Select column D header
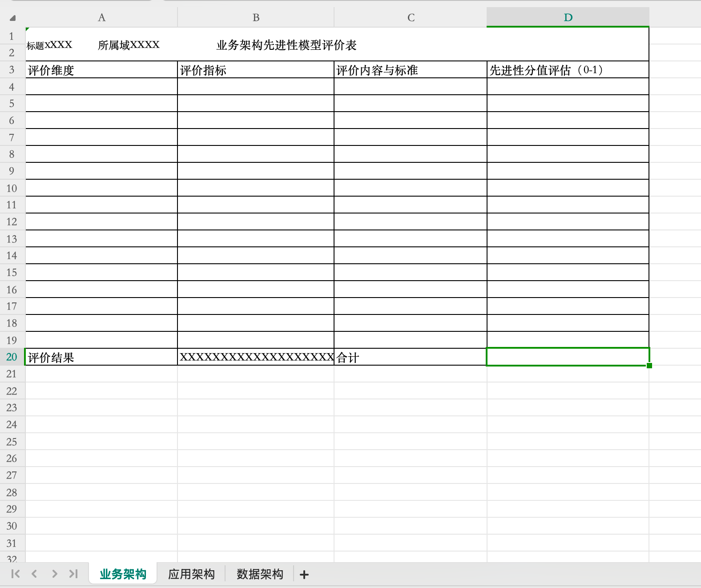This screenshot has height=588, width=701. pyautogui.click(x=568, y=18)
